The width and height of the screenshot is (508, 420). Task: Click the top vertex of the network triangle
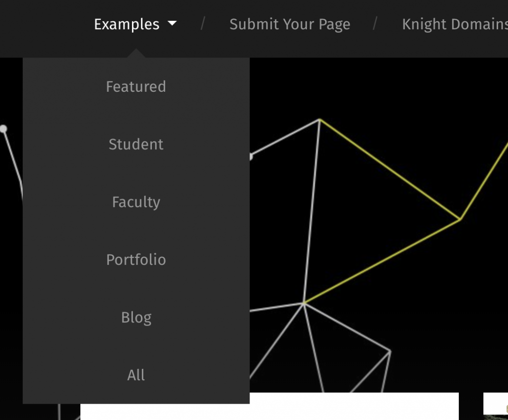[320, 120]
